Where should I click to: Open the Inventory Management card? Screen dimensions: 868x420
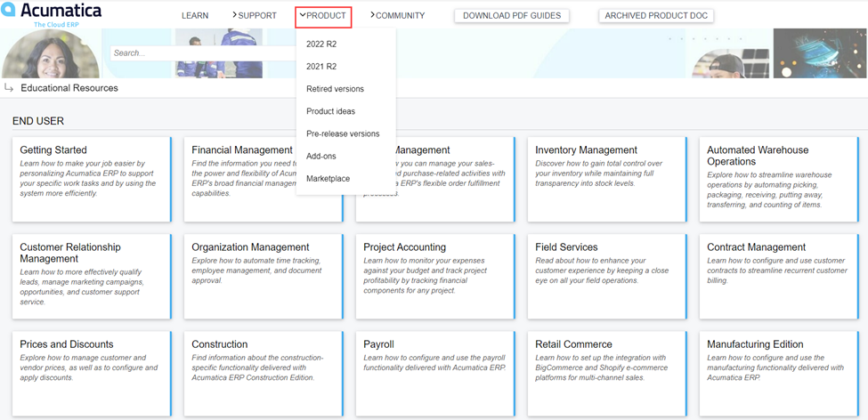coord(607,179)
